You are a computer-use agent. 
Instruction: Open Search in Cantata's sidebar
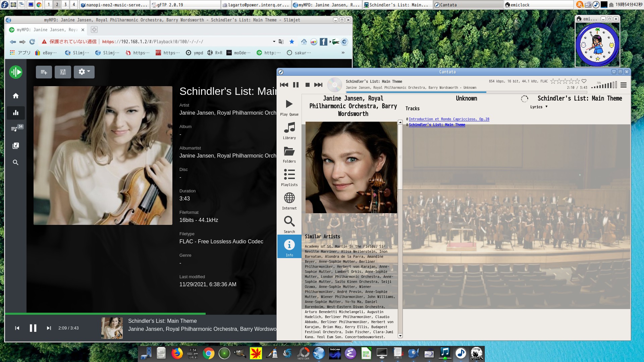(289, 224)
